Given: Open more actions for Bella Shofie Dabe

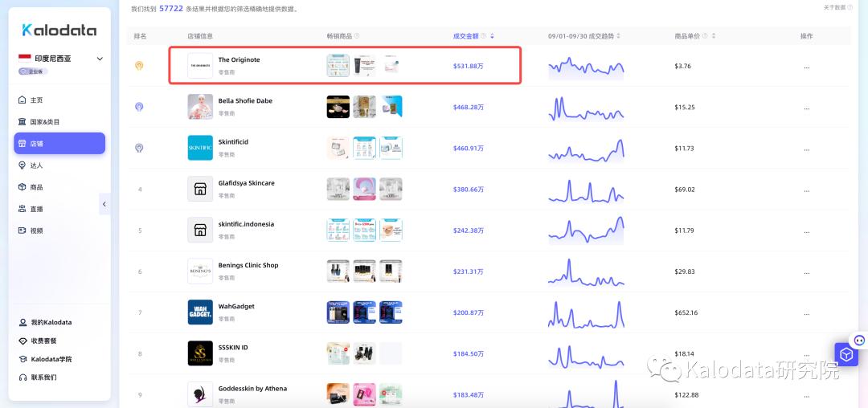Looking at the screenshot, I should coord(807,108).
